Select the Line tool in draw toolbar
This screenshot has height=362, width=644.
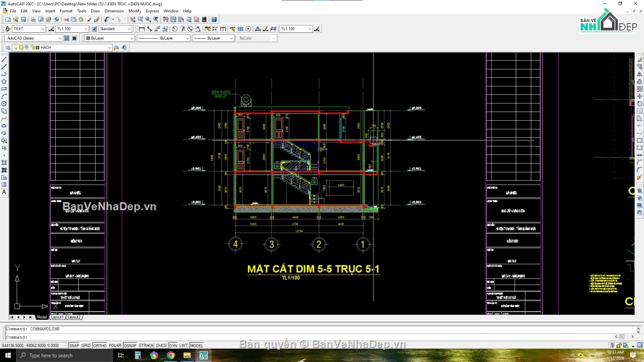4,59
